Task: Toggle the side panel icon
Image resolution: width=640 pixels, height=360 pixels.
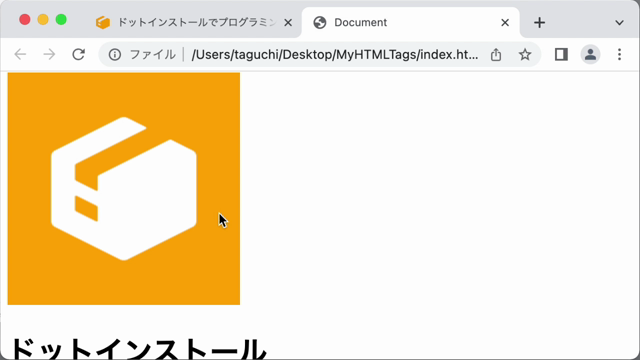Action: click(561, 54)
